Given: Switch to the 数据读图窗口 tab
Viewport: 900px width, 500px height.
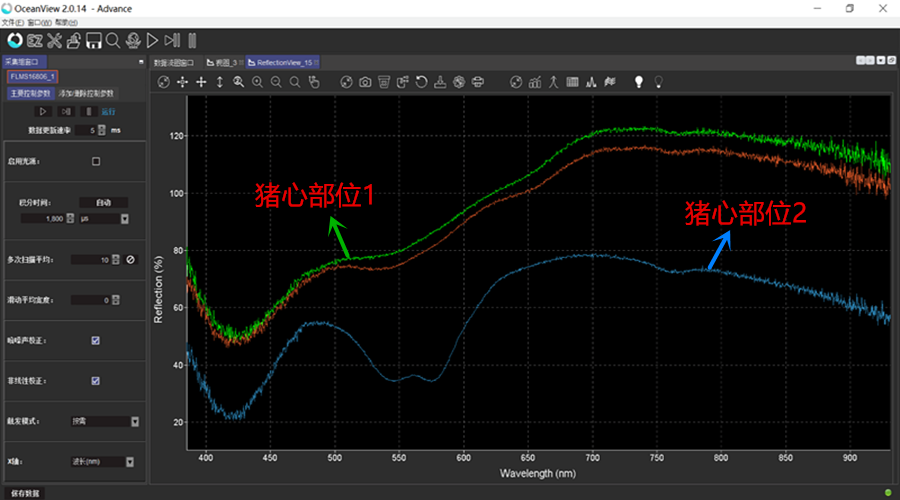Looking at the screenshot, I should pos(173,62).
